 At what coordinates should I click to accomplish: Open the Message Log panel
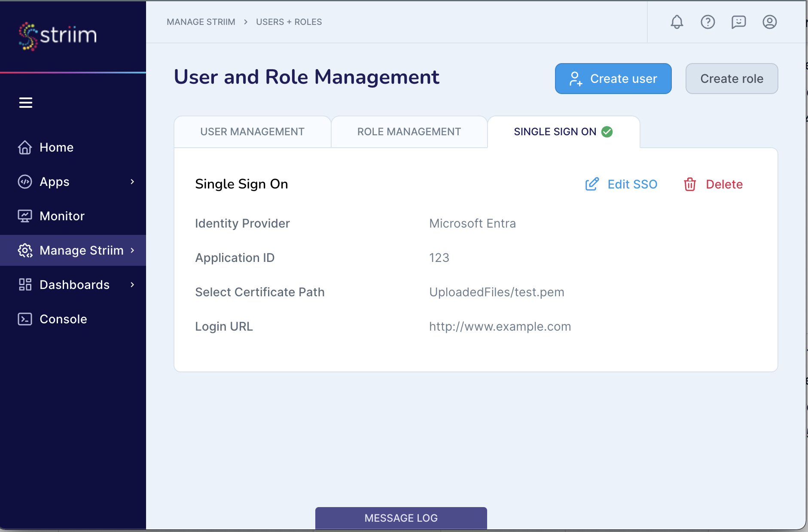pos(401,518)
